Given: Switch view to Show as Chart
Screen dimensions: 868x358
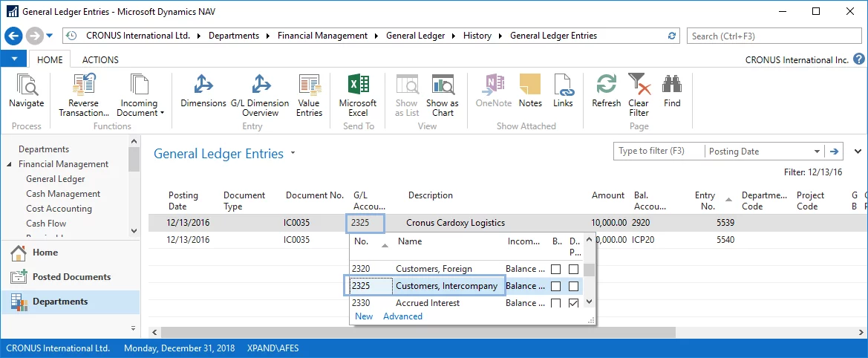Looking at the screenshot, I should pyautogui.click(x=443, y=87).
